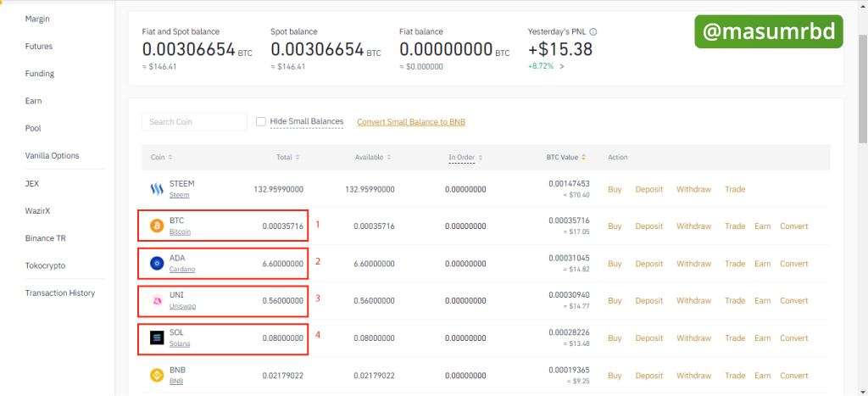
Task: Click the Cardano ADA logo icon
Action: tap(157, 264)
